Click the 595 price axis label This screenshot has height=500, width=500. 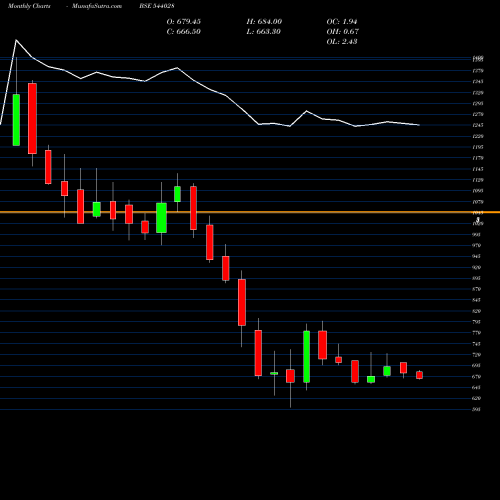477,409
